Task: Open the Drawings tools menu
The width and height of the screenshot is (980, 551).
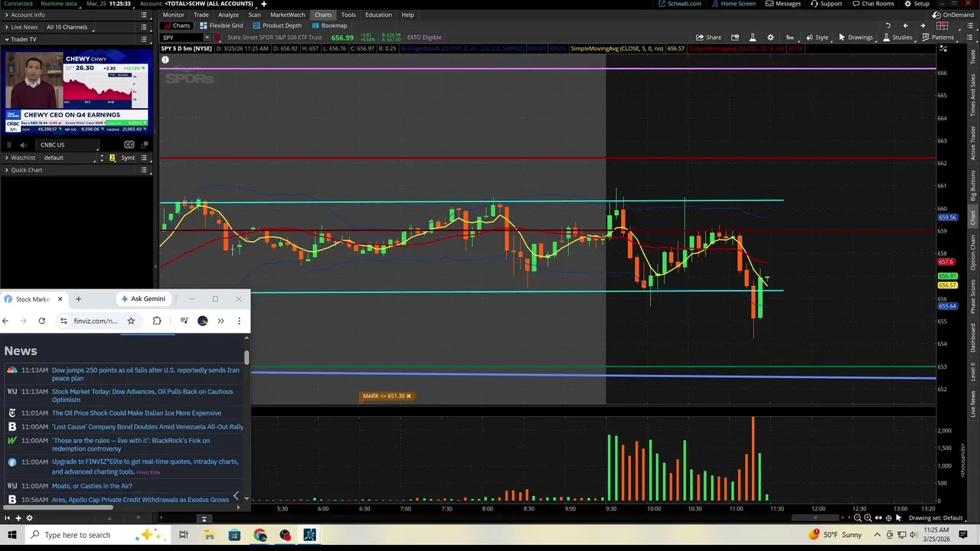Action: point(855,37)
